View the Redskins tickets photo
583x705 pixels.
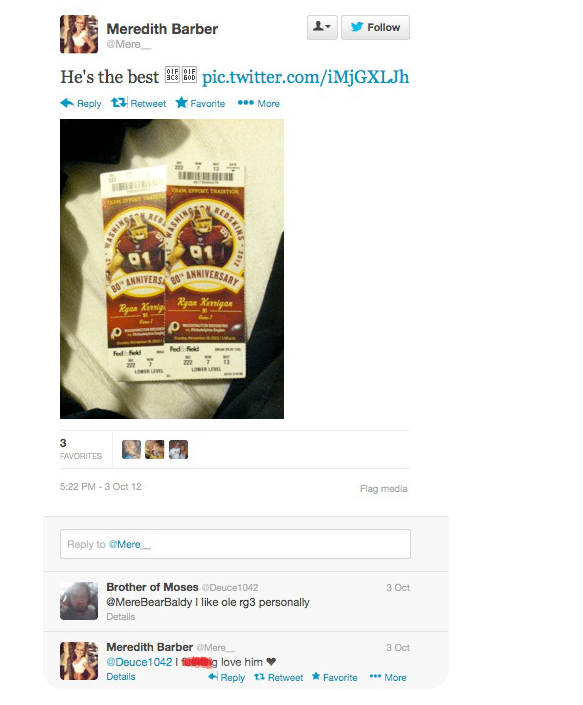coord(172,268)
